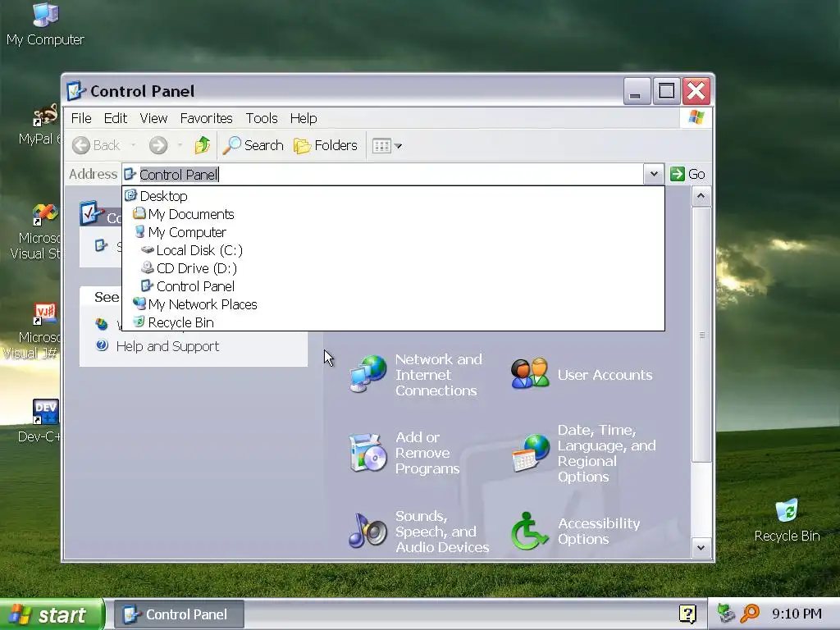The image size is (840, 630).
Task: Open the Back history dropdown arrow
Action: click(x=133, y=145)
